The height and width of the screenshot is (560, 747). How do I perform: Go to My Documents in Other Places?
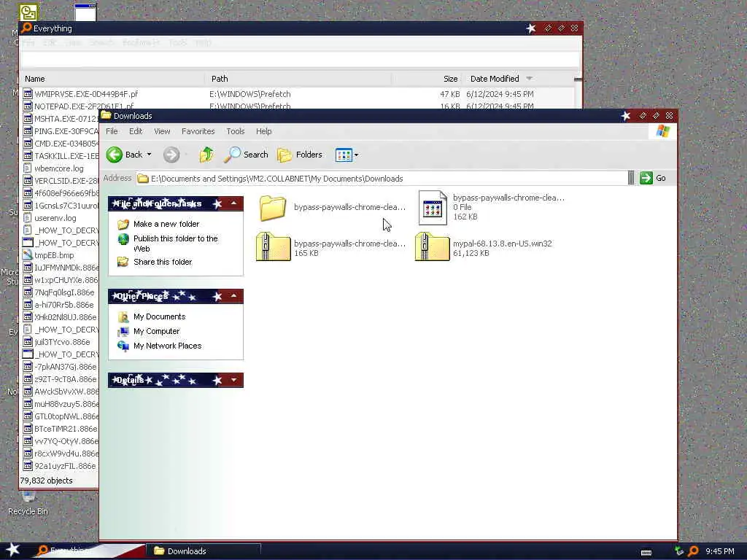159,316
